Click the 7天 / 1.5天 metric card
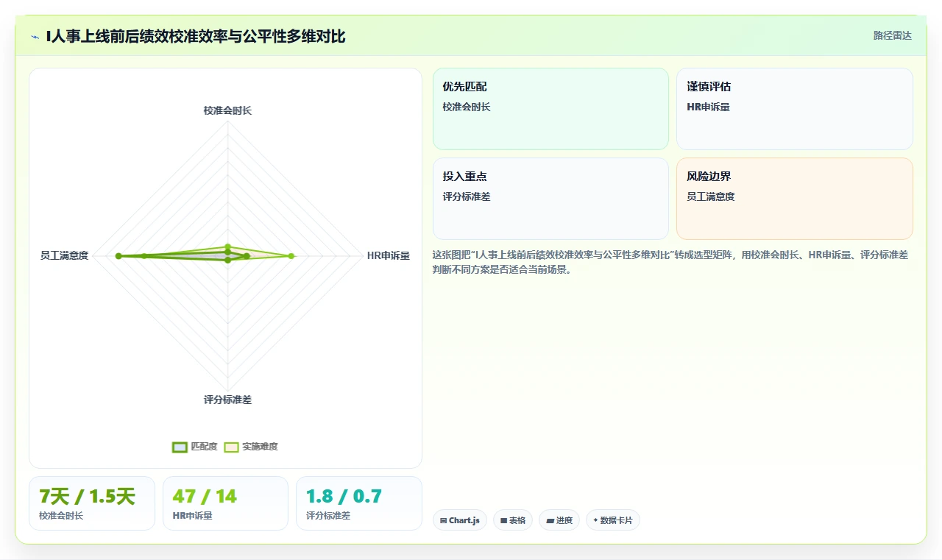 click(92, 503)
